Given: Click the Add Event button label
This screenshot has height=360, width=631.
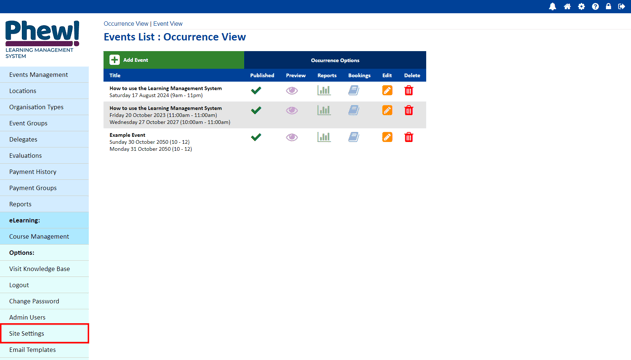Looking at the screenshot, I should (136, 60).
